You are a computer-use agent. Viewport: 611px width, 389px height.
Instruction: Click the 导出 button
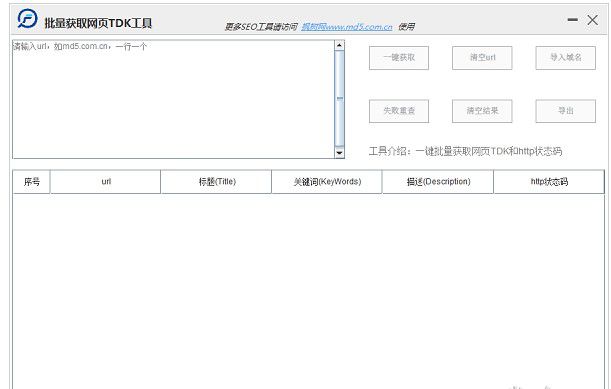pyautogui.click(x=565, y=111)
